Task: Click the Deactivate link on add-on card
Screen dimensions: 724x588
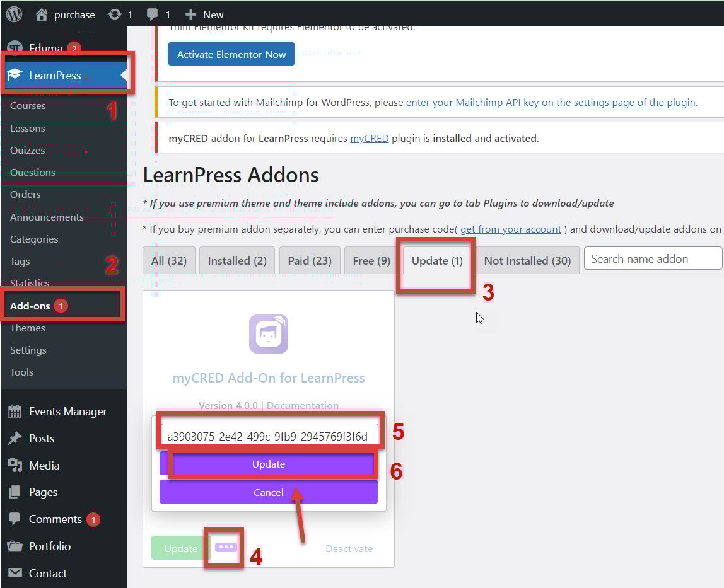Action: click(x=349, y=548)
